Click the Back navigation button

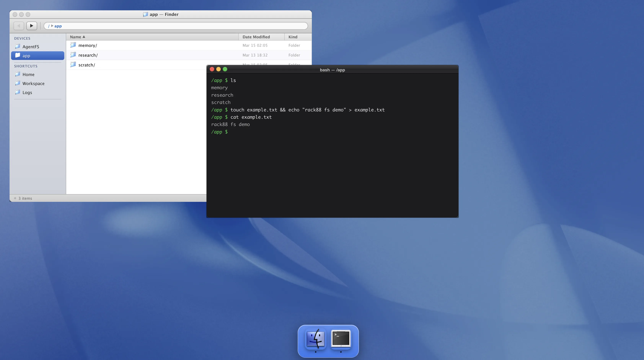point(19,26)
